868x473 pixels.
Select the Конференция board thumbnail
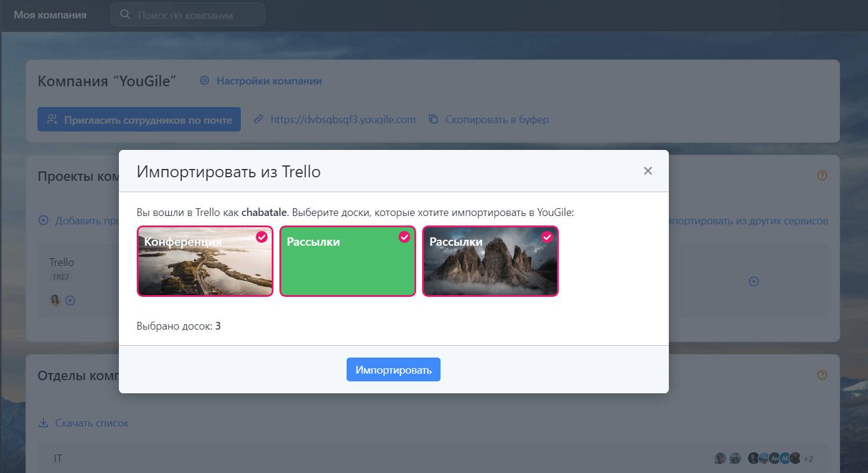tap(205, 268)
